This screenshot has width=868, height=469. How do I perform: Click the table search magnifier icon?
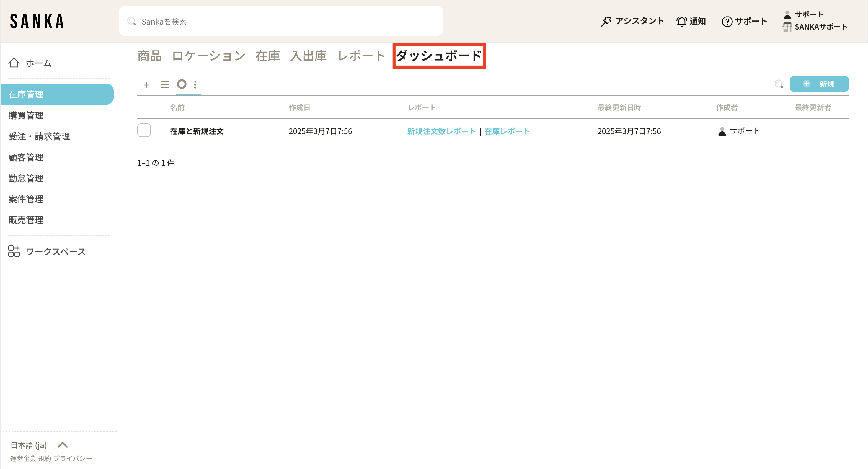[x=778, y=84]
